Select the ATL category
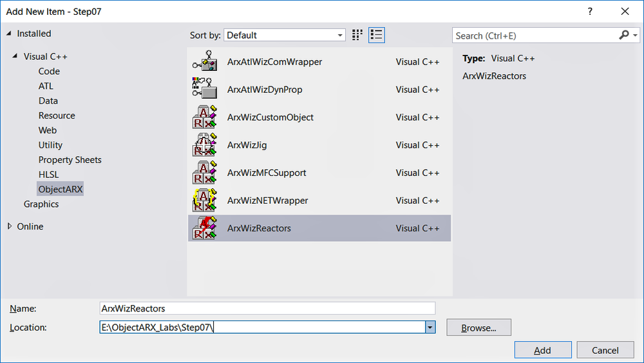 [46, 86]
